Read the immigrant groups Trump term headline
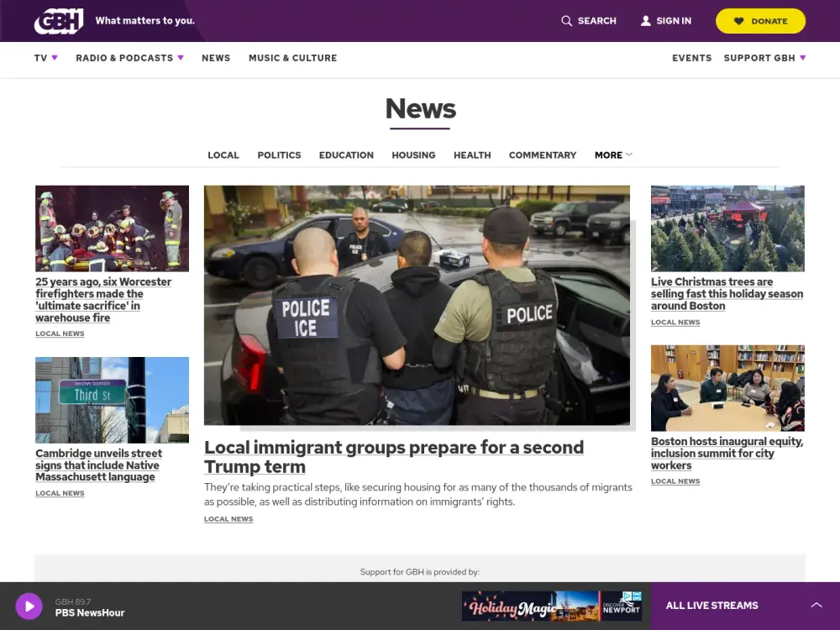The width and height of the screenshot is (840, 630). point(394,457)
